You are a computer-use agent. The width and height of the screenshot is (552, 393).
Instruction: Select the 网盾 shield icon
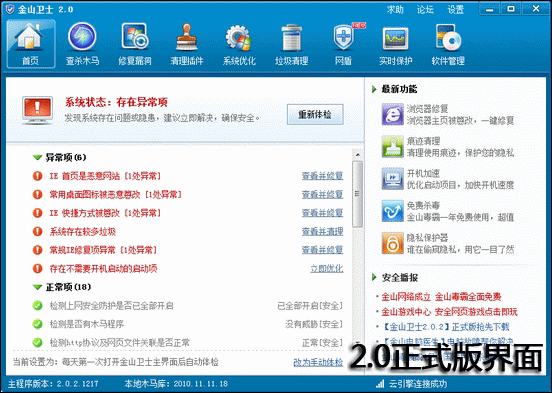point(343,37)
